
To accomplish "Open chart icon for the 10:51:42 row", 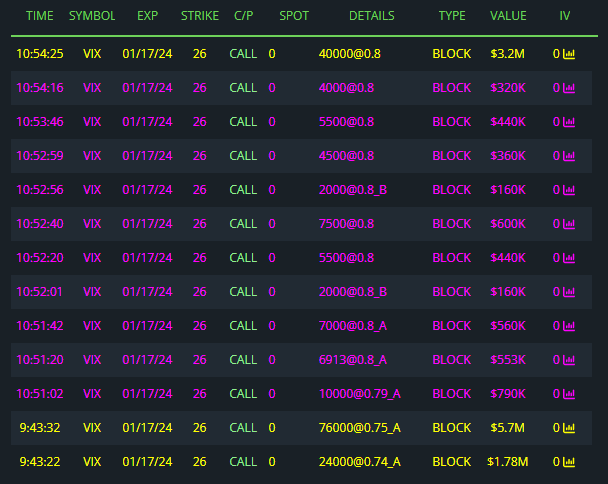I will pyautogui.click(x=569, y=326).
